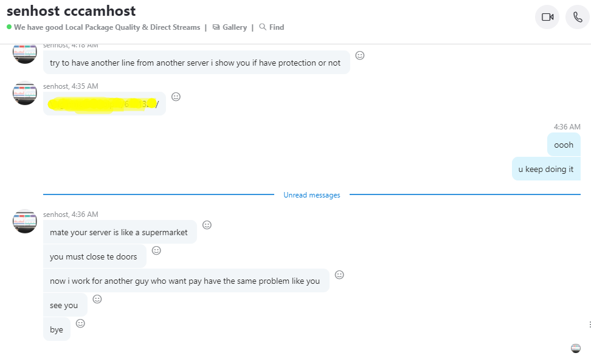
Task: Click the 'oooh' sent message bubble
Action: pos(564,145)
